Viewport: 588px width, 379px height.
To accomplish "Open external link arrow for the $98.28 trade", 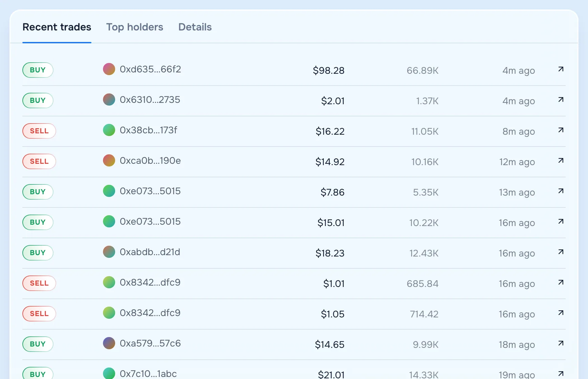I will pyautogui.click(x=561, y=69).
